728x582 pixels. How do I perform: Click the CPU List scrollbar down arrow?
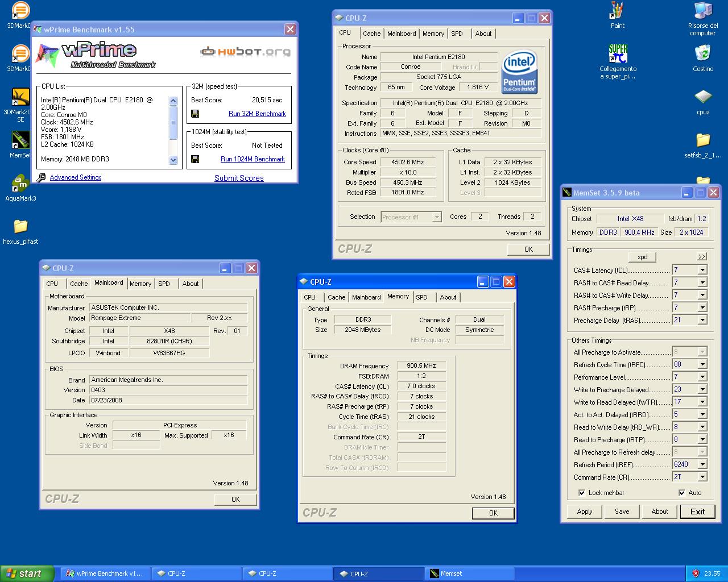coord(173,160)
